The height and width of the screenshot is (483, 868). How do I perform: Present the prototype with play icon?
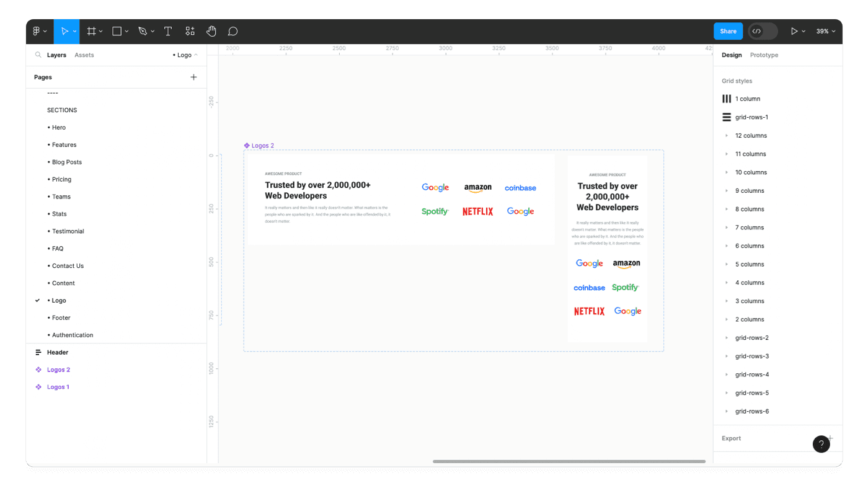[x=794, y=31]
